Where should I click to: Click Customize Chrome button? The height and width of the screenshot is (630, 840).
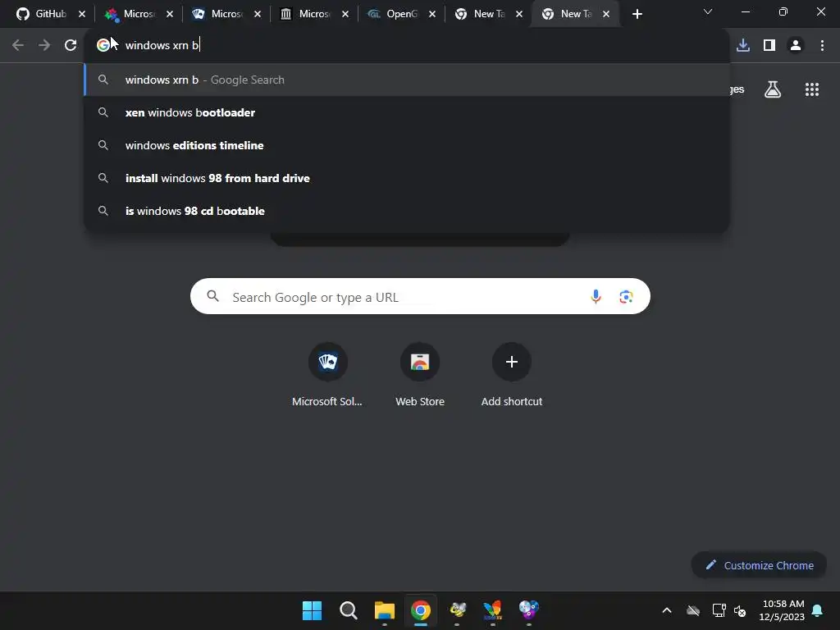coord(759,565)
